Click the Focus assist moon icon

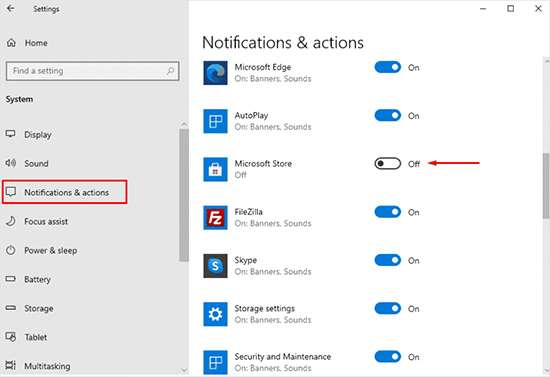(x=11, y=221)
